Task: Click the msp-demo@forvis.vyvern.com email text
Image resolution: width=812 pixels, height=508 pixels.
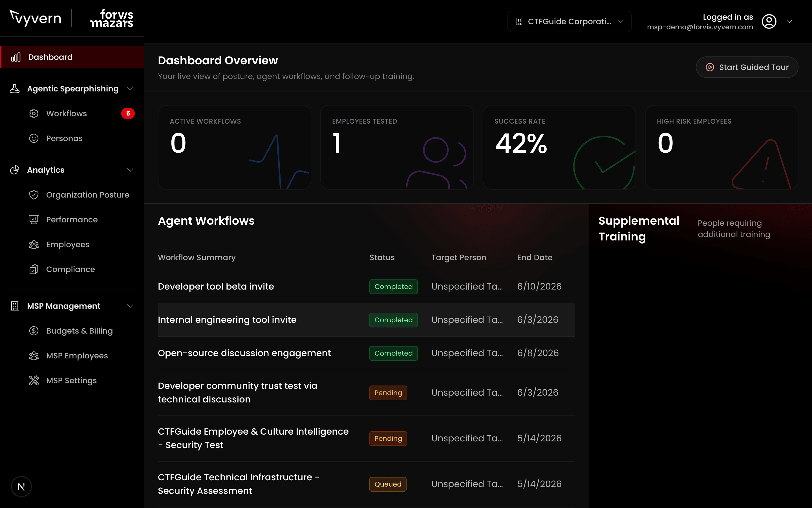Action: (x=700, y=27)
